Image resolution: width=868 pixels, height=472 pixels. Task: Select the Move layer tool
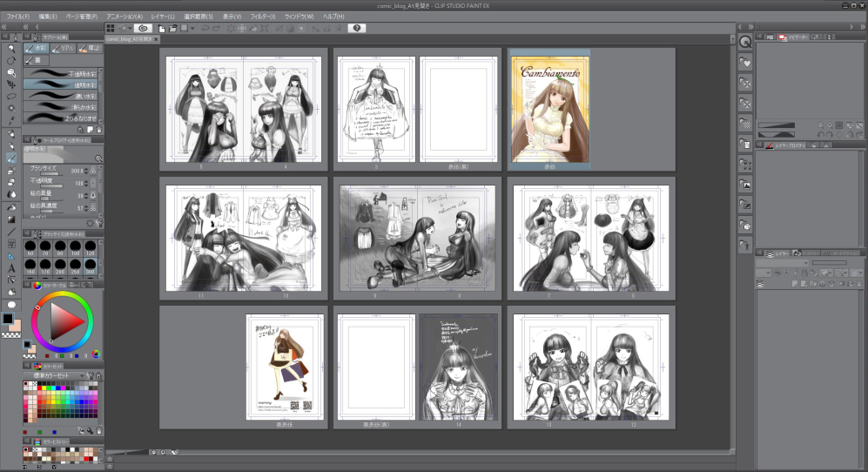[11, 84]
